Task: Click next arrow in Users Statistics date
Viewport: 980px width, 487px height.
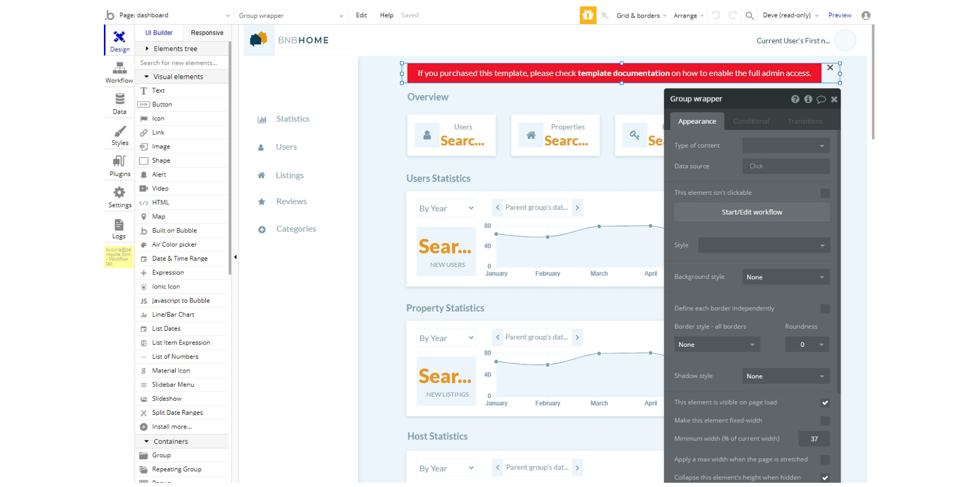Action: point(577,208)
